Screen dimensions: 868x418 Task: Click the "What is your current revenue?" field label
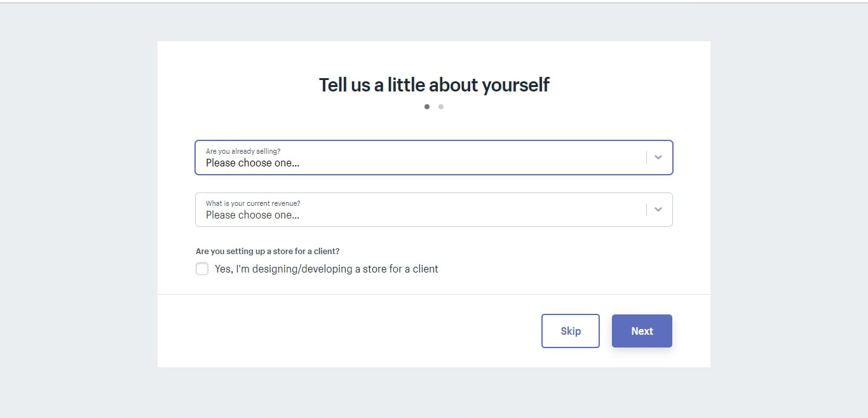tap(253, 203)
